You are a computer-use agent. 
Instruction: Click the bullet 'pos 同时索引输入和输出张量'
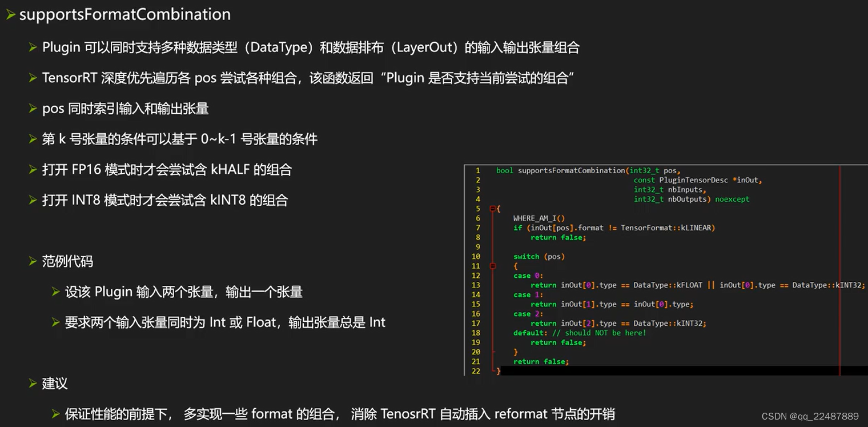126,109
